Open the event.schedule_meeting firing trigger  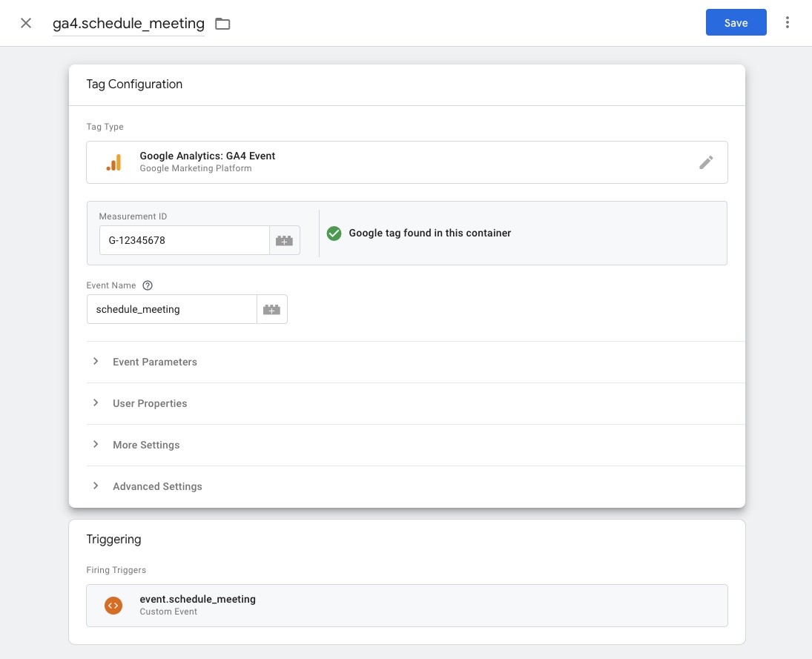(406, 606)
